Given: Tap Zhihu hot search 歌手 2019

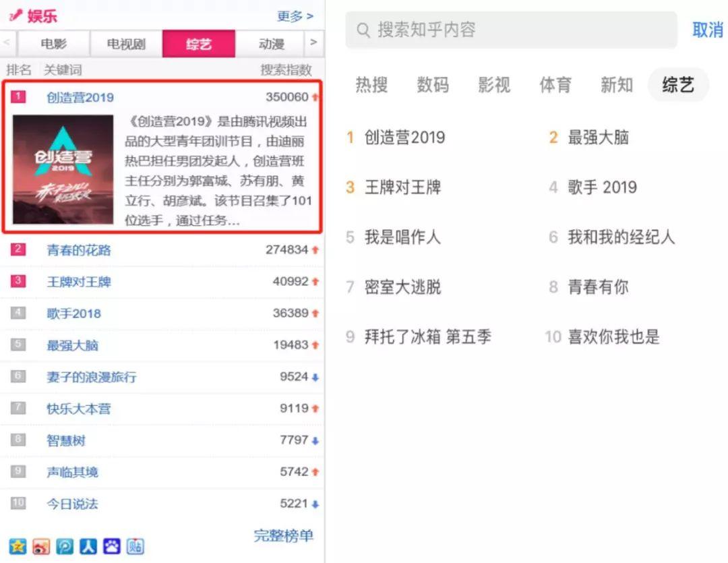Looking at the screenshot, I should click(602, 187).
